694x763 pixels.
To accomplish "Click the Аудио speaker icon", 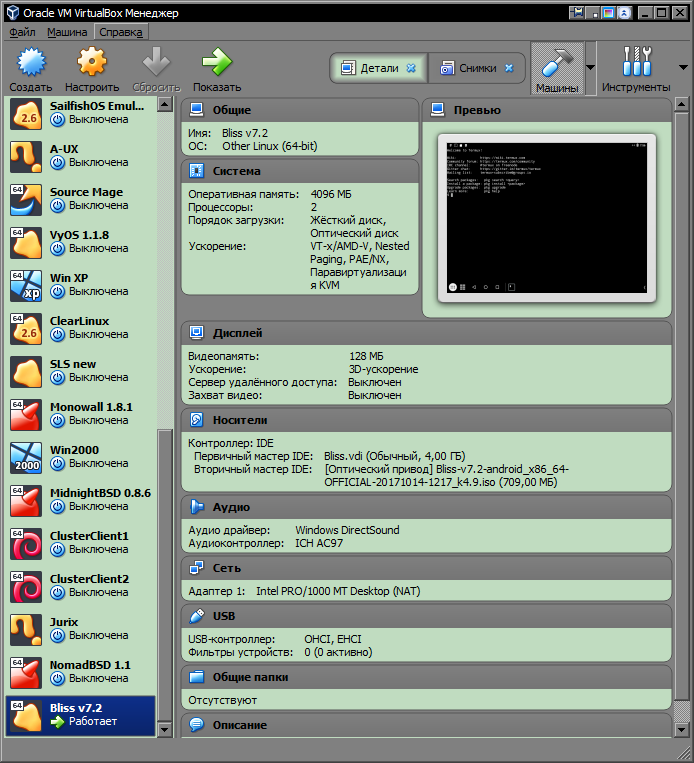I will pyautogui.click(x=197, y=507).
